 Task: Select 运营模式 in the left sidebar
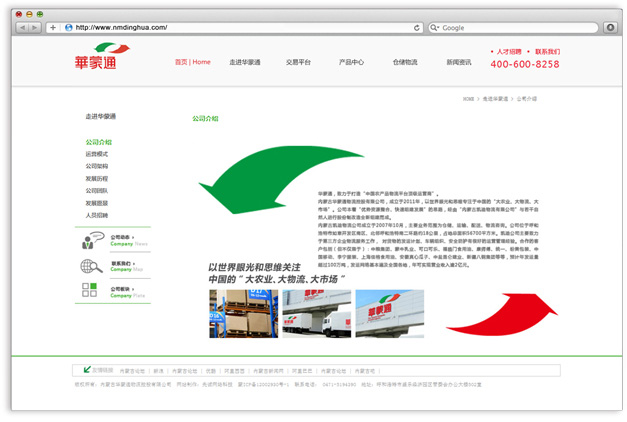pos(97,155)
